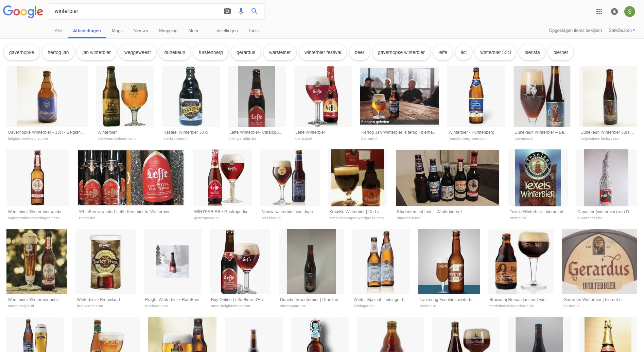
Task: Select the gaverhopke suggestion chip
Action: [21, 52]
